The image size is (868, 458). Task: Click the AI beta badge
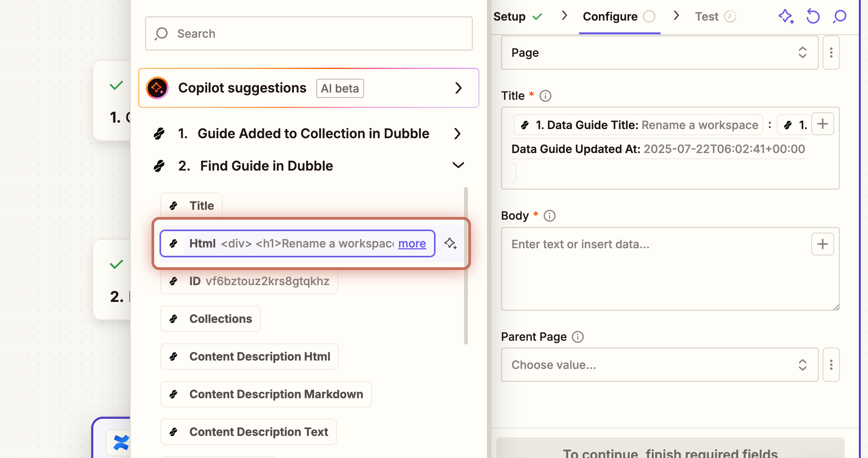(340, 88)
